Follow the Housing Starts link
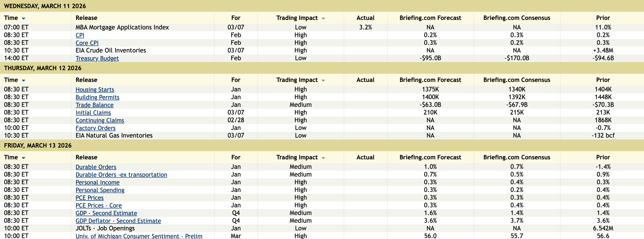The height and width of the screenshot is (239, 644). point(95,89)
